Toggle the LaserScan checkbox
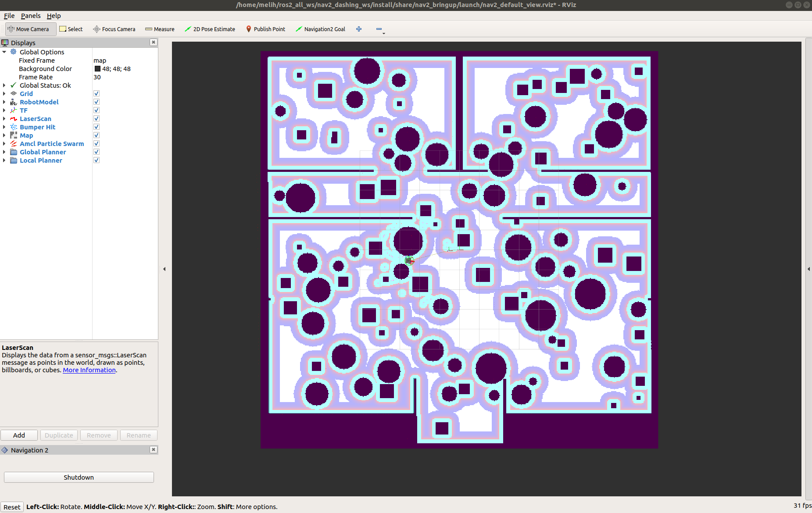Viewport: 812px width, 513px height. click(x=97, y=118)
